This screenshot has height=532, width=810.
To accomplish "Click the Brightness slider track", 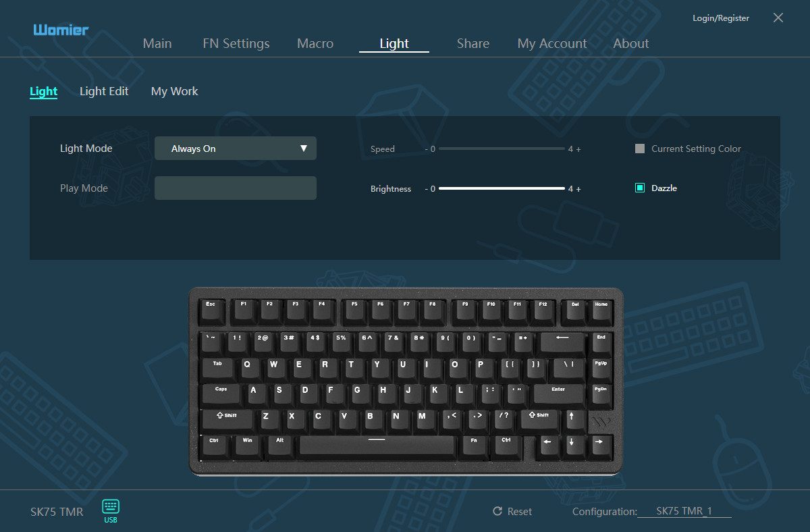I will (502, 188).
